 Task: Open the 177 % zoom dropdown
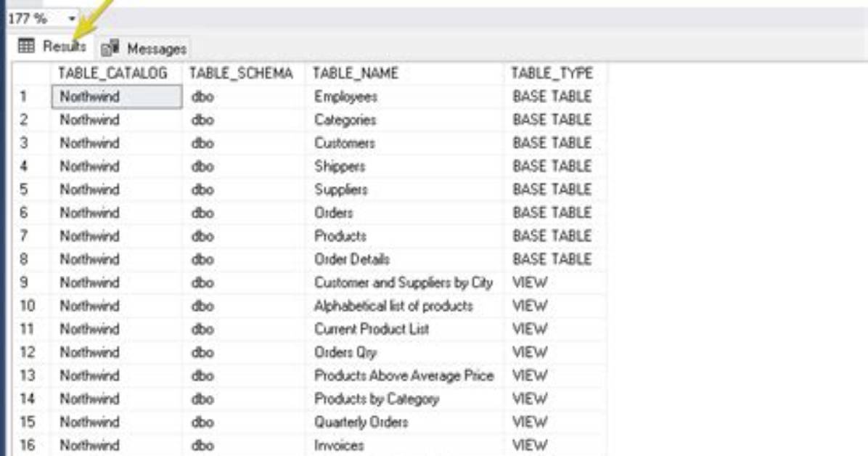[71, 18]
